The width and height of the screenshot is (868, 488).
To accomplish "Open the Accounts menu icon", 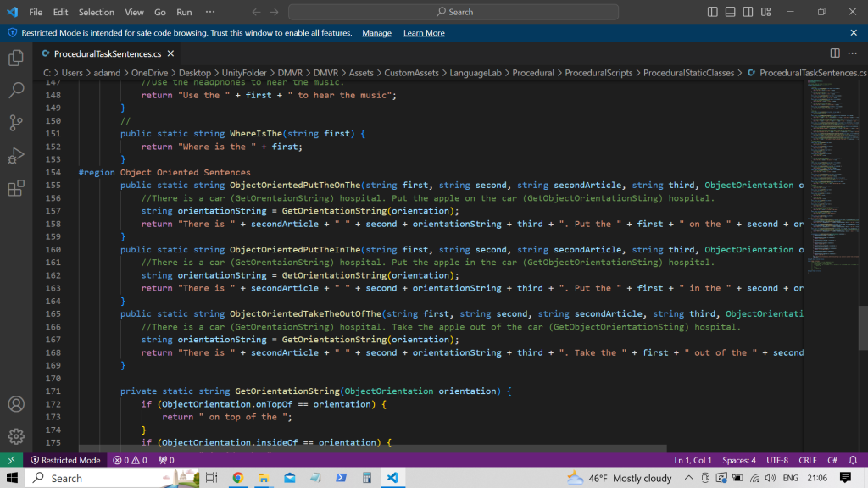I will pyautogui.click(x=16, y=404).
